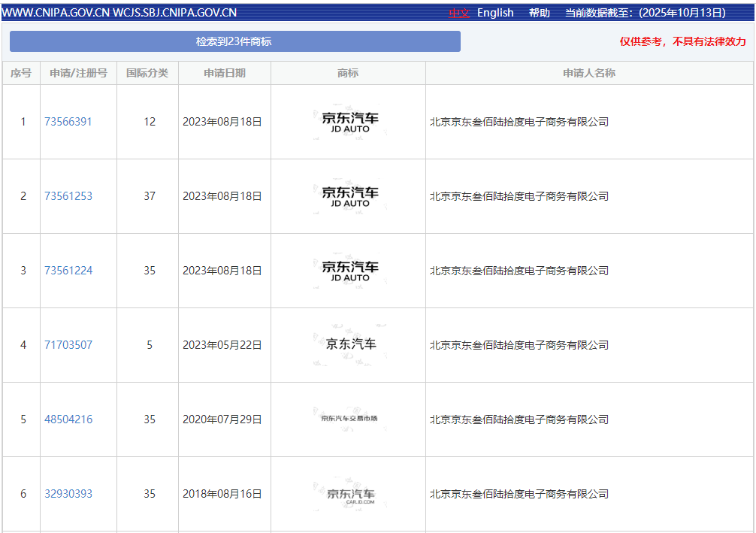
Task: Open trademark registration number 73561224
Action: 68,271
